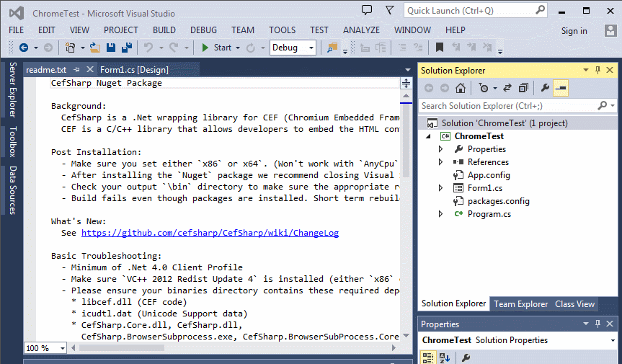Open the TOOLS menu
The height and width of the screenshot is (364, 622).
(282, 30)
